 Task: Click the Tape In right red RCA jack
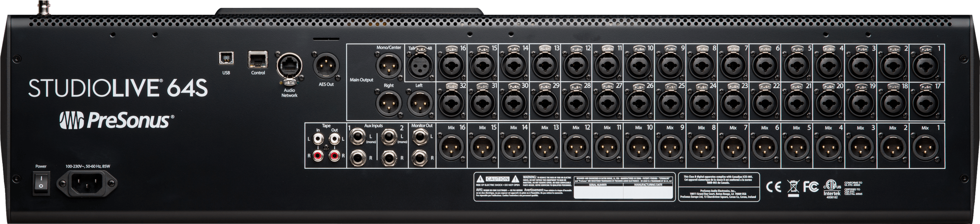point(318,156)
